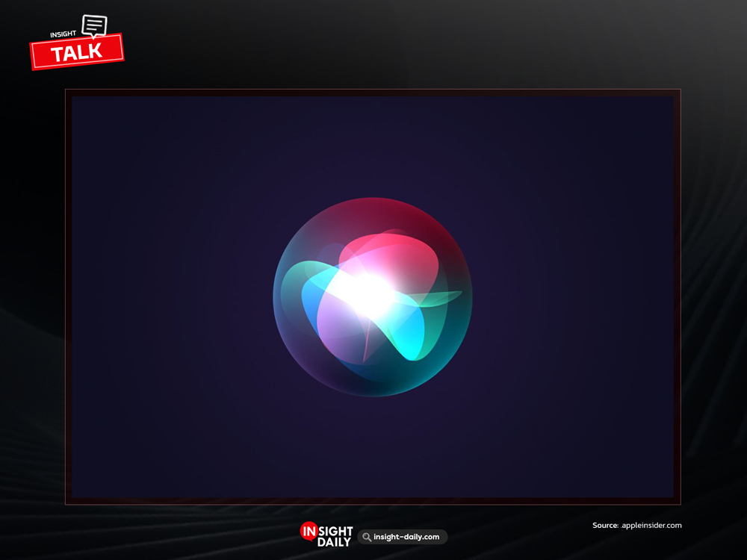Open the appleinsider.com source link
The height and width of the screenshot is (560, 747).
click(651, 526)
